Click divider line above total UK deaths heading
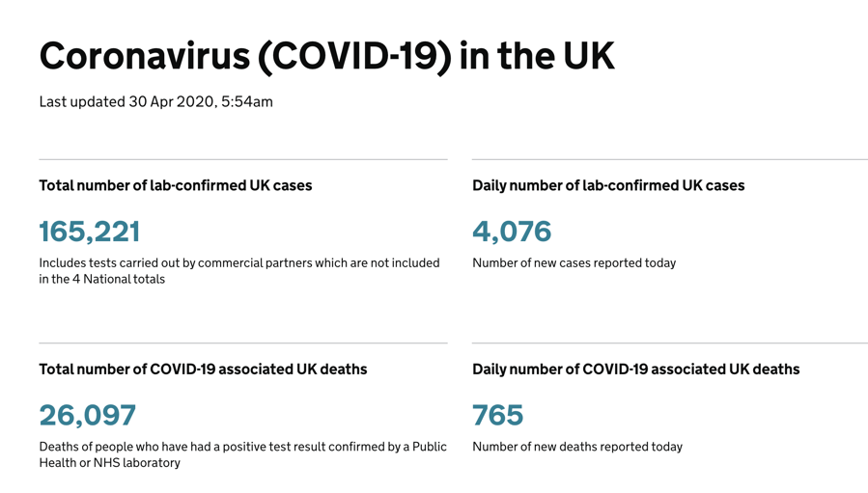Viewport: 868px width, 493px height. pos(243,342)
